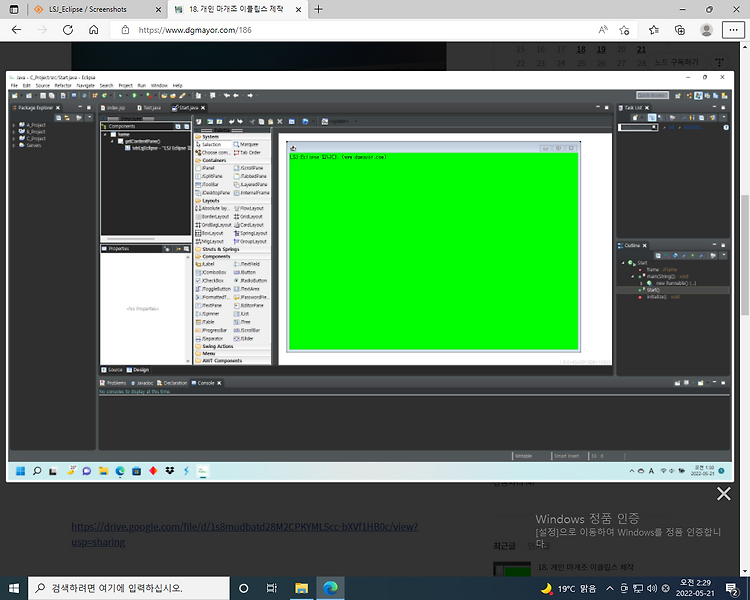Add this page to favorites star icon
750x600 pixels.
[624, 30]
